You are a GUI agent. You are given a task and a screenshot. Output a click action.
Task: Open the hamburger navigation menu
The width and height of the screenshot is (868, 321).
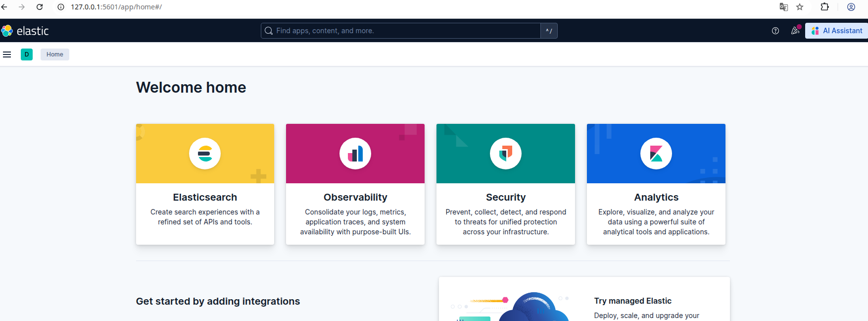pyautogui.click(x=7, y=54)
